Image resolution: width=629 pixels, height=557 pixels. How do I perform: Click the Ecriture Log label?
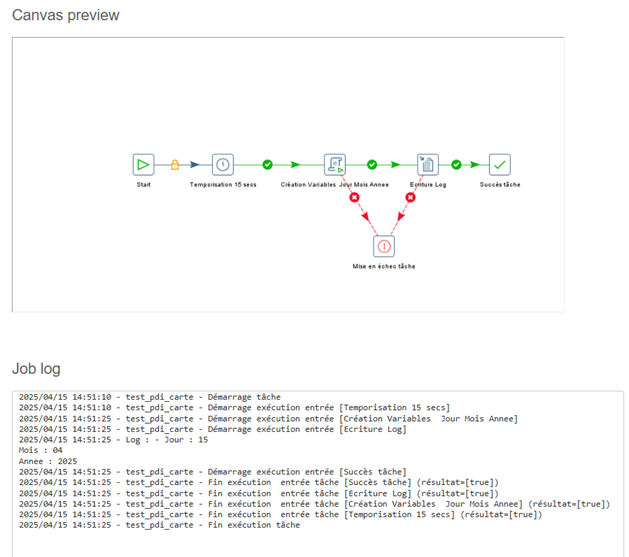[428, 184]
